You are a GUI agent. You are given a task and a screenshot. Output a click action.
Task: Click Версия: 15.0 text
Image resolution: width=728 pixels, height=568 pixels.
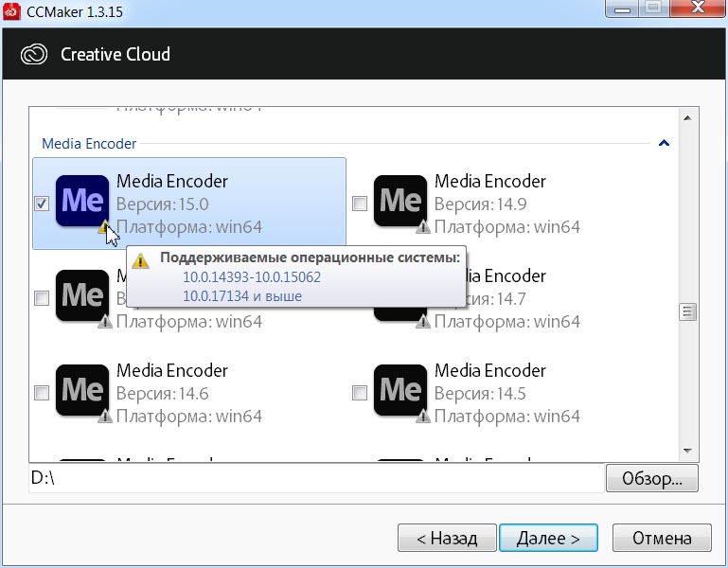pos(162,204)
